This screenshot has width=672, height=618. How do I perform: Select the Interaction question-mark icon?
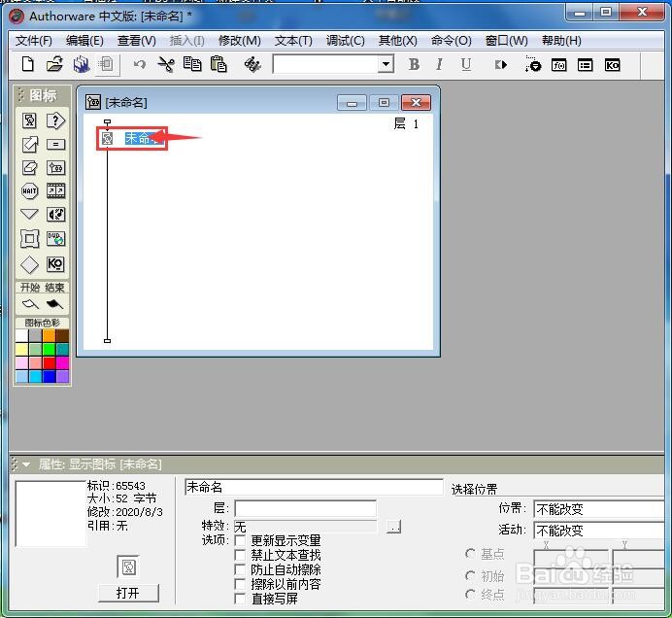[x=55, y=120]
